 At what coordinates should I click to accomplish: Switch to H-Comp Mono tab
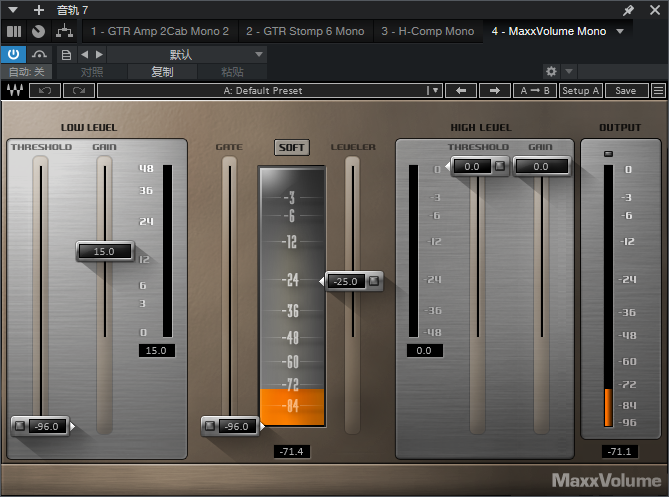point(428,31)
